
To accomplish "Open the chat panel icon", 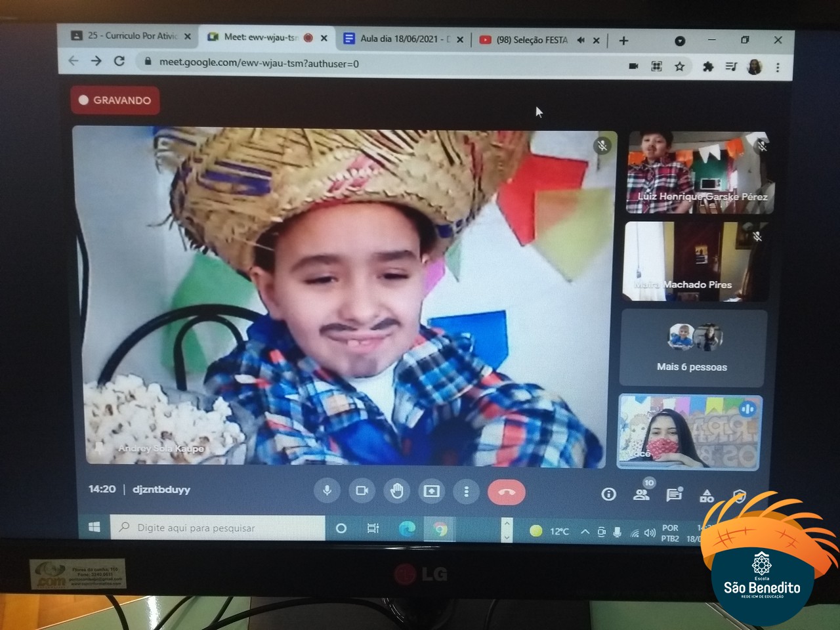I will (674, 495).
